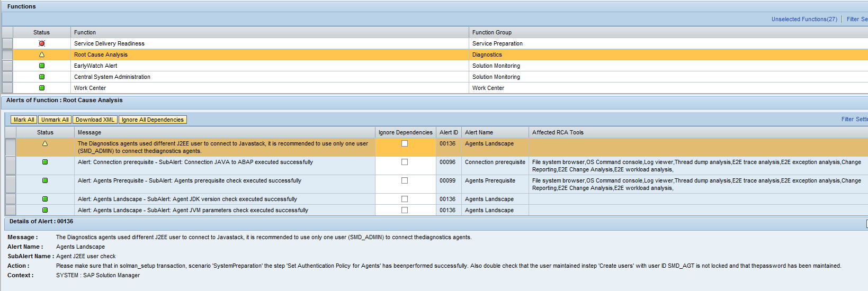Click green status icon of Agent JVM parameters alert
Viewport: 868px width, 291px height.
pyautogui.click(x=45, y=210)
